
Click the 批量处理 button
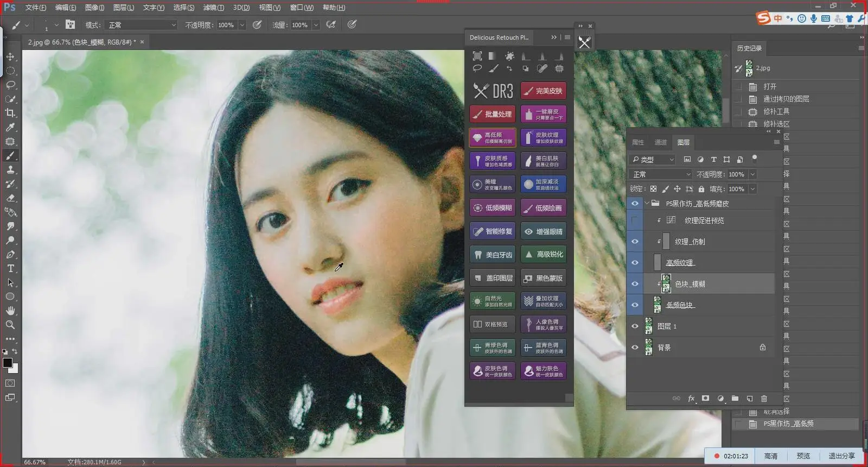click(x=493, y=114)
